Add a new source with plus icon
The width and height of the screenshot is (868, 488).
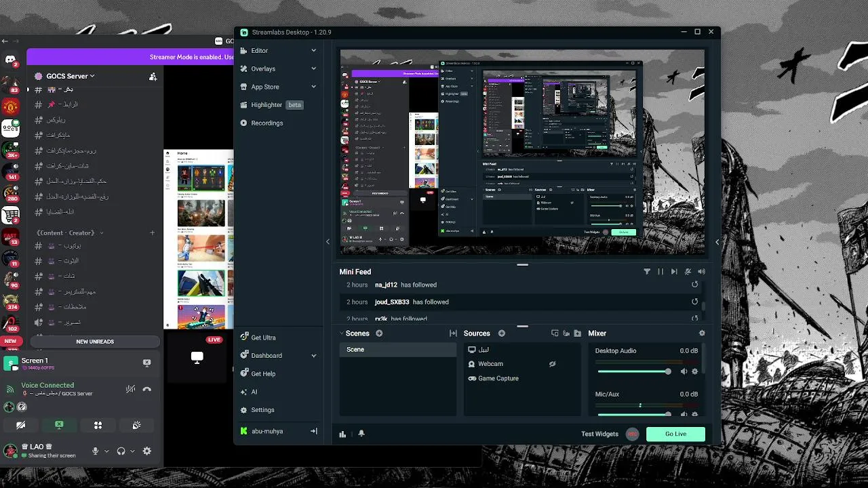502,333
